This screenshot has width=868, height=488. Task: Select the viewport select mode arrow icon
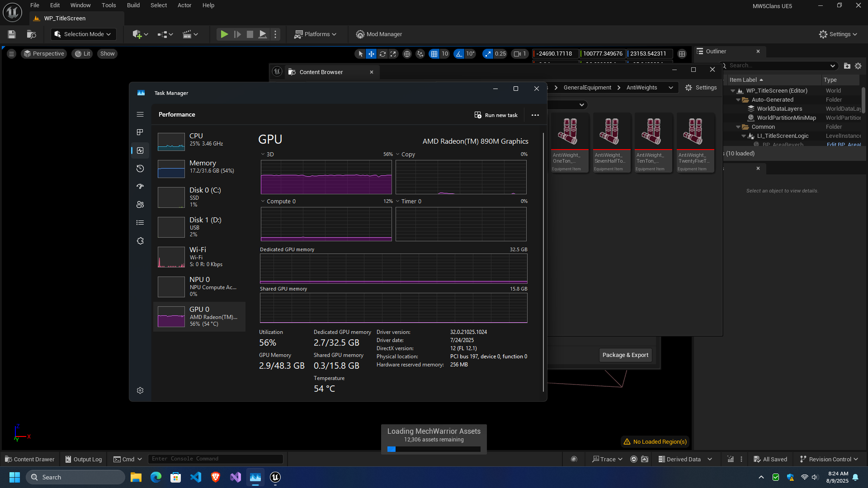click(x=360, y=54)
